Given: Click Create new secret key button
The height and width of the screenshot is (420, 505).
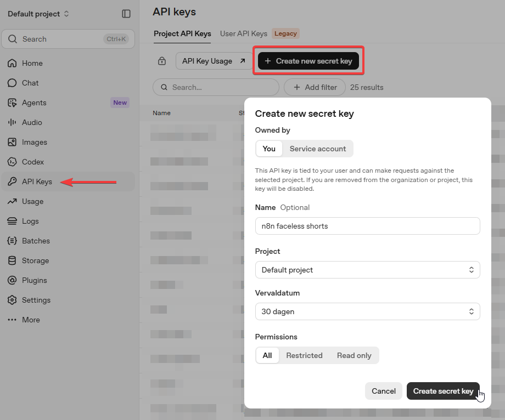Looking at the screenshot, I should tap(308, 61).
